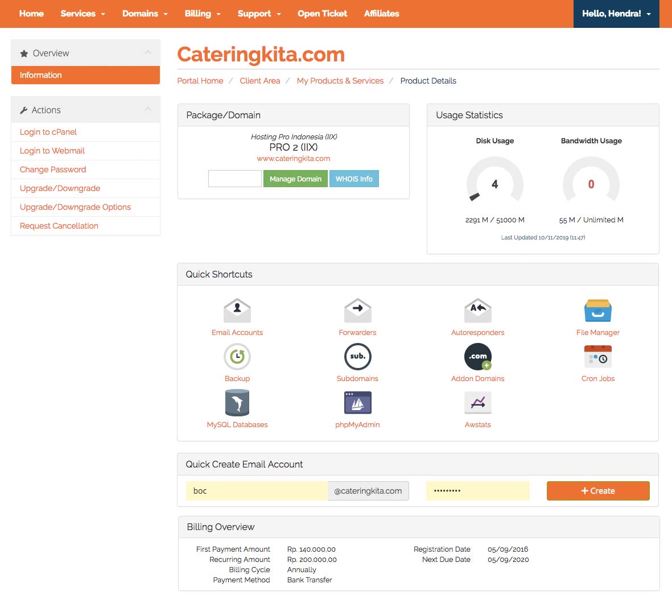Screen dimensions: 672x616
Task: Open the Cron Jobs calendar icon
Action: (x=598, y=357)
